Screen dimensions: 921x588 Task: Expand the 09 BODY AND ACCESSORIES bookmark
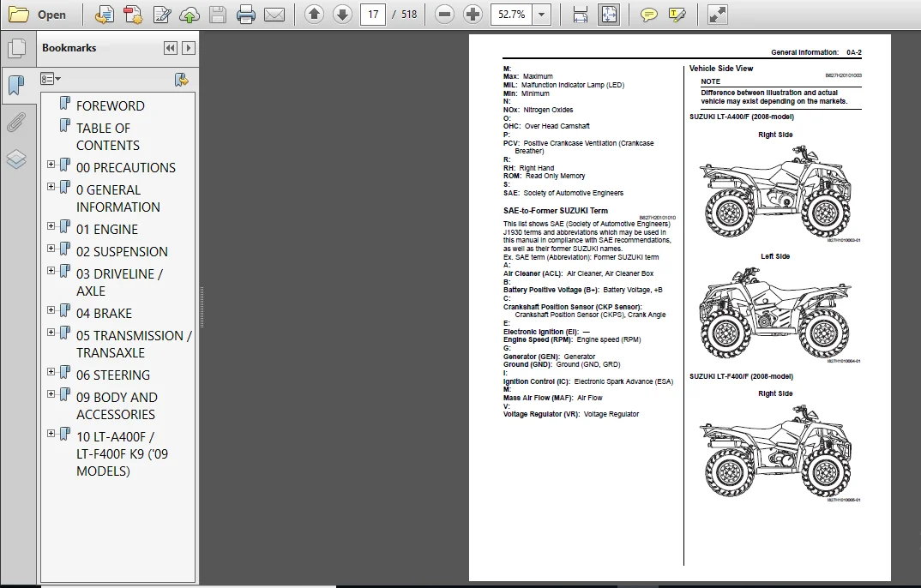(51, 393)
